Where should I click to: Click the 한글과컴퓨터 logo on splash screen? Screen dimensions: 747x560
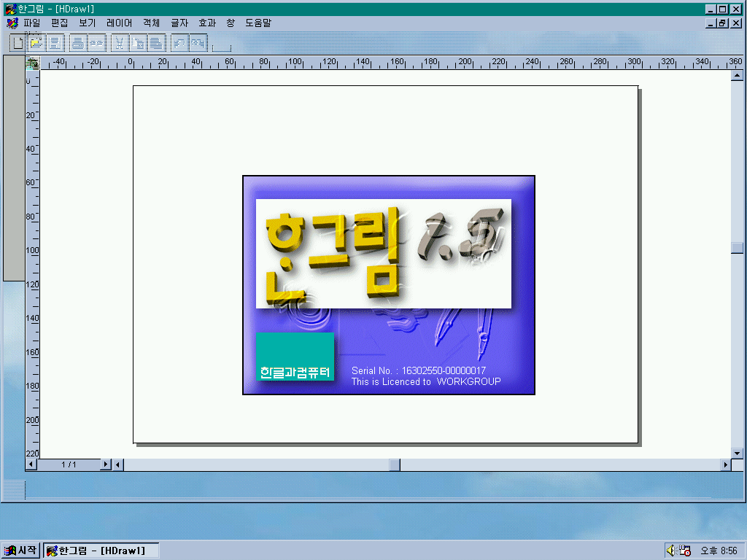coord(295,357)
